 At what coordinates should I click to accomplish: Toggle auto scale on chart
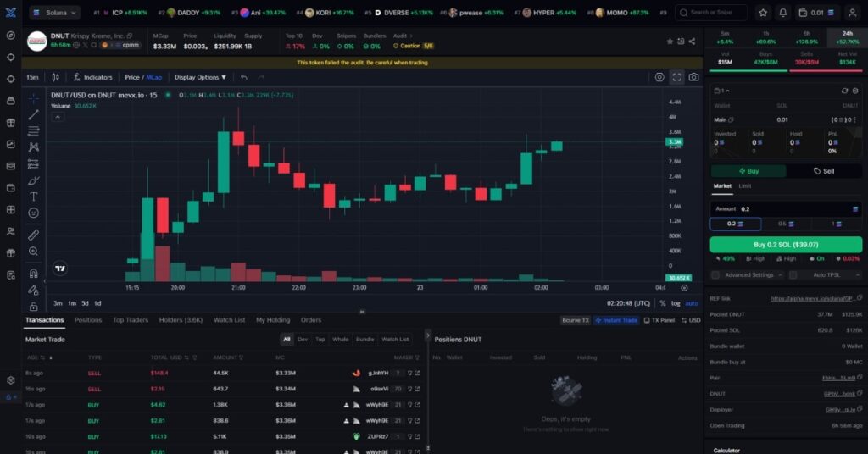tap(692, 303)
